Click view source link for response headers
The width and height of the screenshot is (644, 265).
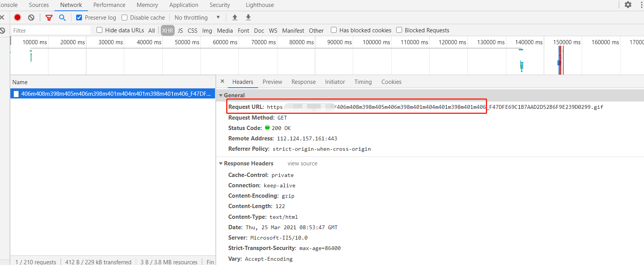tap(302, 163)
